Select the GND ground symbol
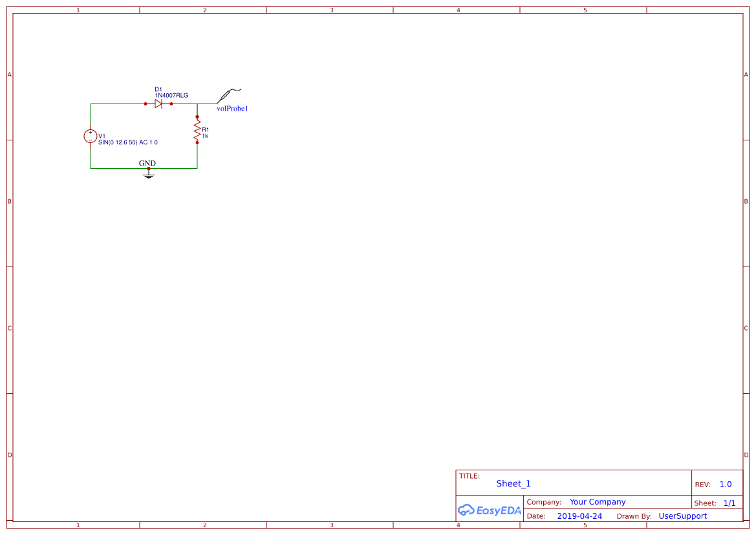Viewport: 756px width, 535px height. 149,173
